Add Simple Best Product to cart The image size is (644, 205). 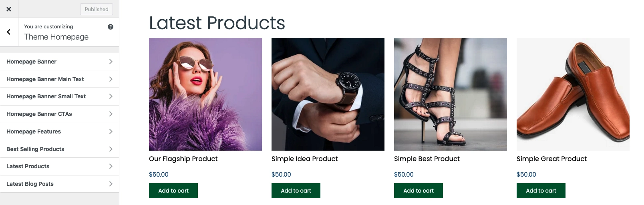tap(419, 191)
